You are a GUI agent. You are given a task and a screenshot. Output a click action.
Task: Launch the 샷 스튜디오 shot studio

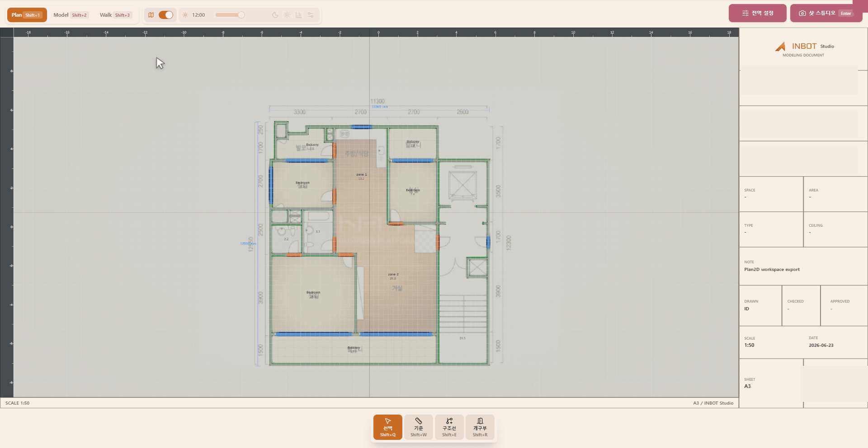point(826,13)
